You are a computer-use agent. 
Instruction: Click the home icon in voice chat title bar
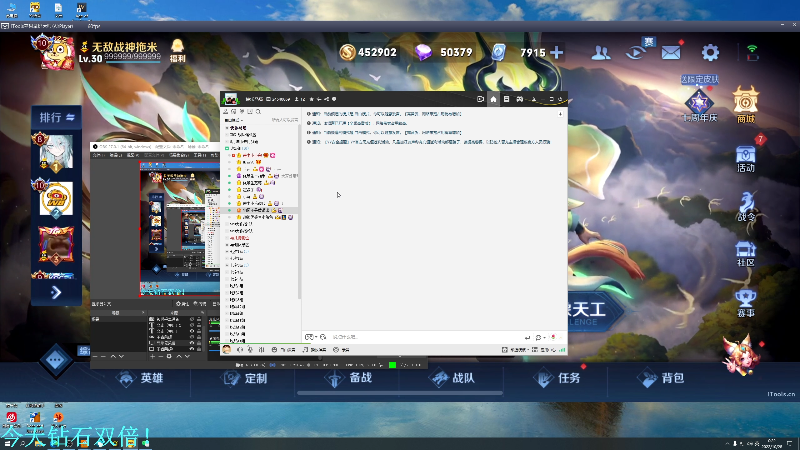click(x=493, y=99)
